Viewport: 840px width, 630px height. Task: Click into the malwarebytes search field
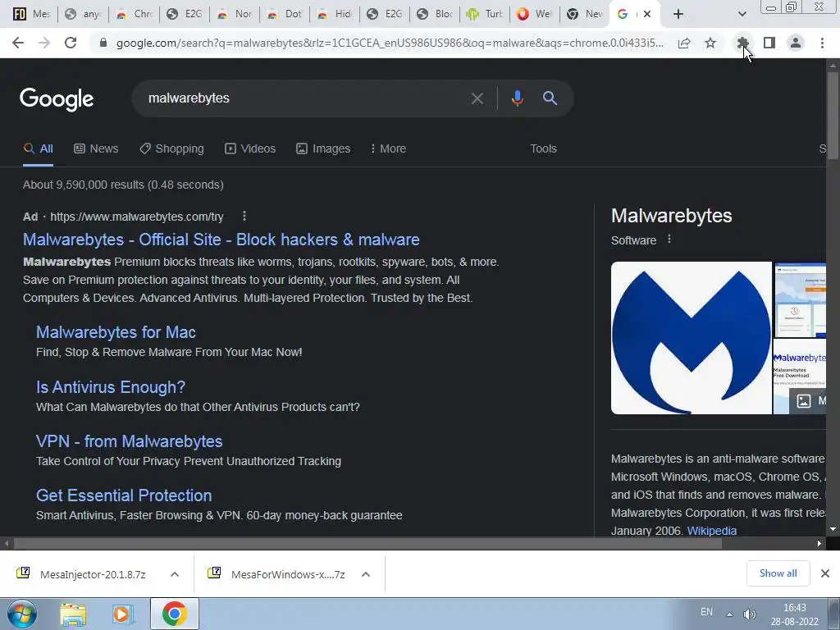tap(305, 98)
